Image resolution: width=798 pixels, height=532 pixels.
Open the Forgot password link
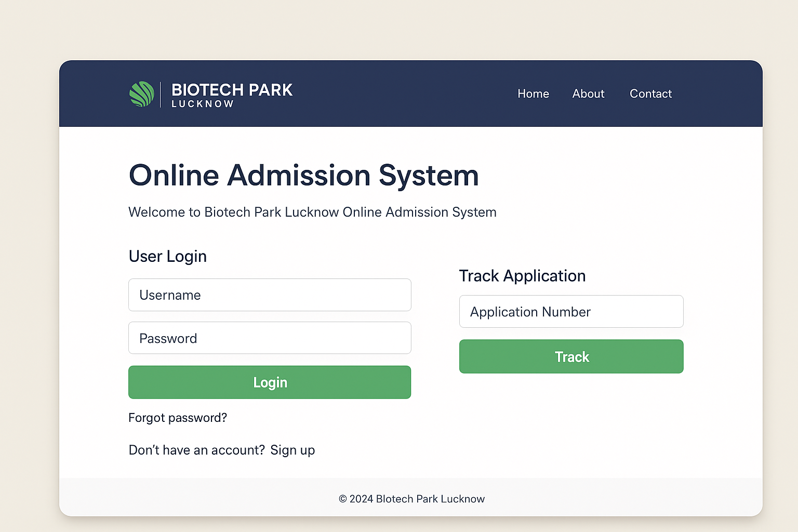point(178,417)
